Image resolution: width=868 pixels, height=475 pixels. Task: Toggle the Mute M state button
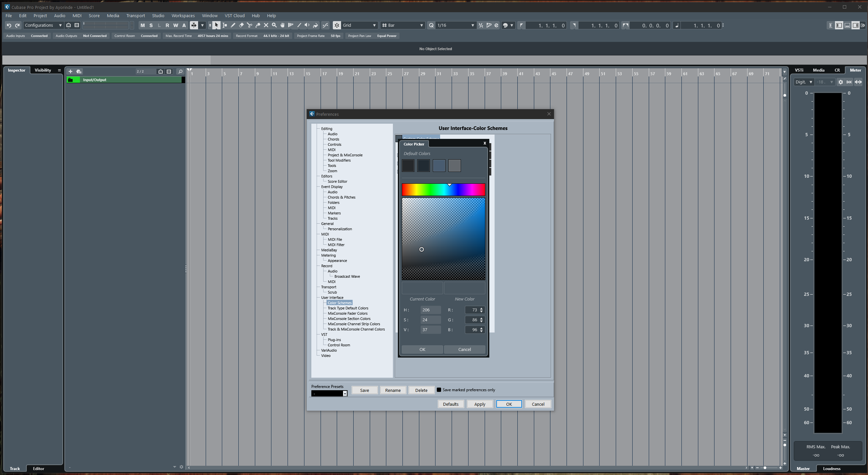click(x=143, y=25)
